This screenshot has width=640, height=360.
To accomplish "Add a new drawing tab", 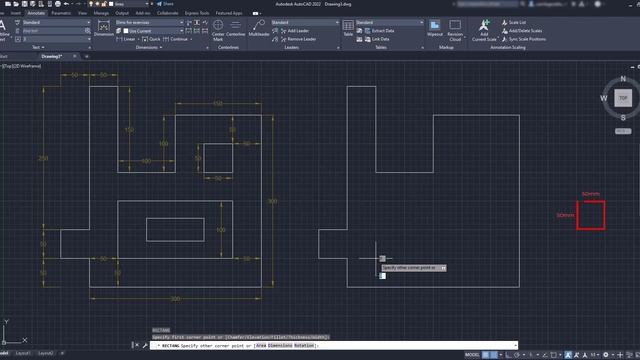I will tap(87, 56).
